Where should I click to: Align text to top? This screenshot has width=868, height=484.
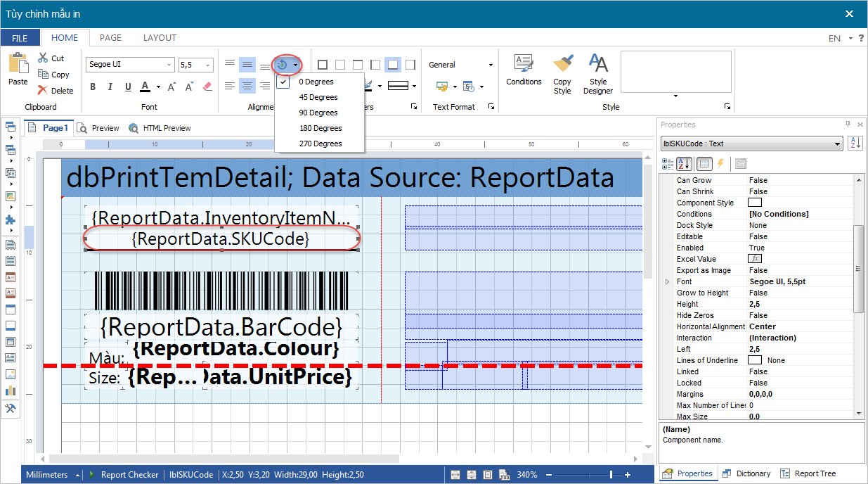point(230,64)
